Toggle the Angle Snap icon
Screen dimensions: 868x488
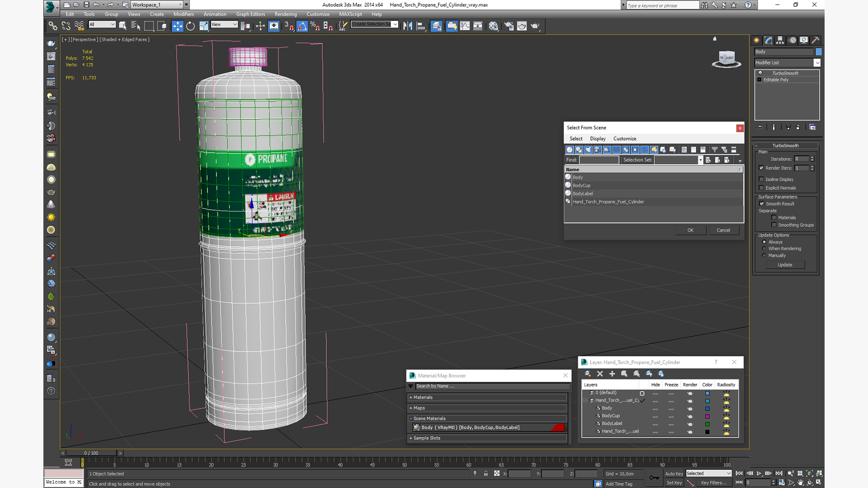[302, 26]
